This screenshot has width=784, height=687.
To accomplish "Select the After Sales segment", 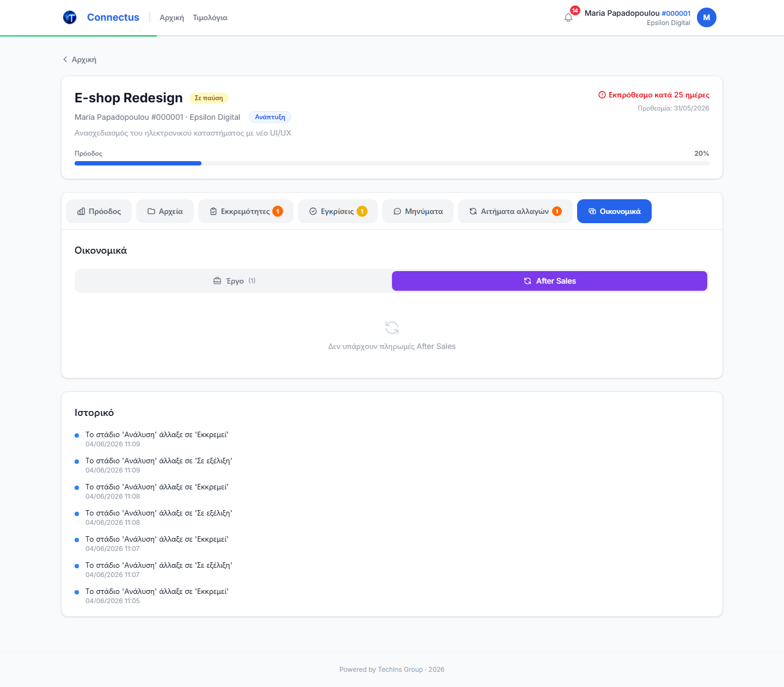I will tap(549, 281).
